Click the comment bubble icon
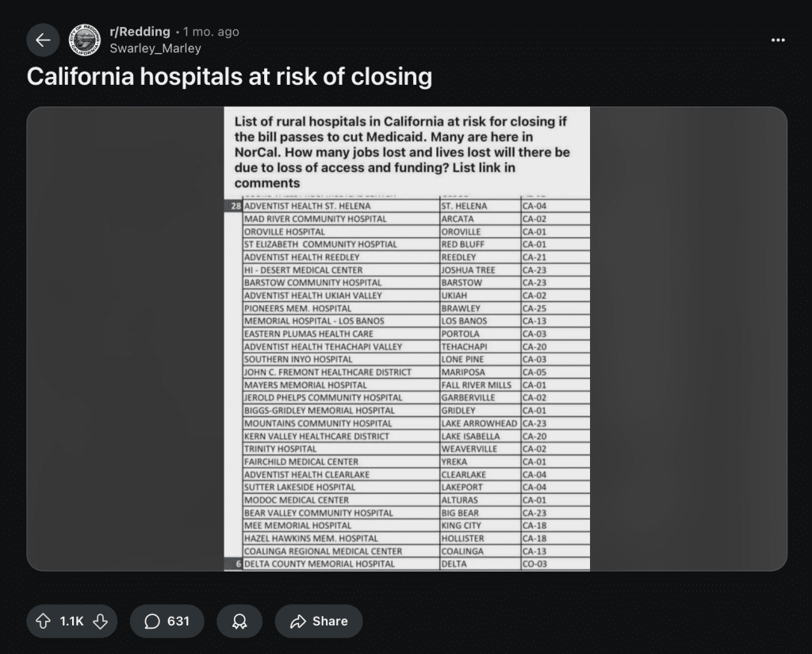The width and height of the screenshot is (812, 654). click(x=152, y=621)
